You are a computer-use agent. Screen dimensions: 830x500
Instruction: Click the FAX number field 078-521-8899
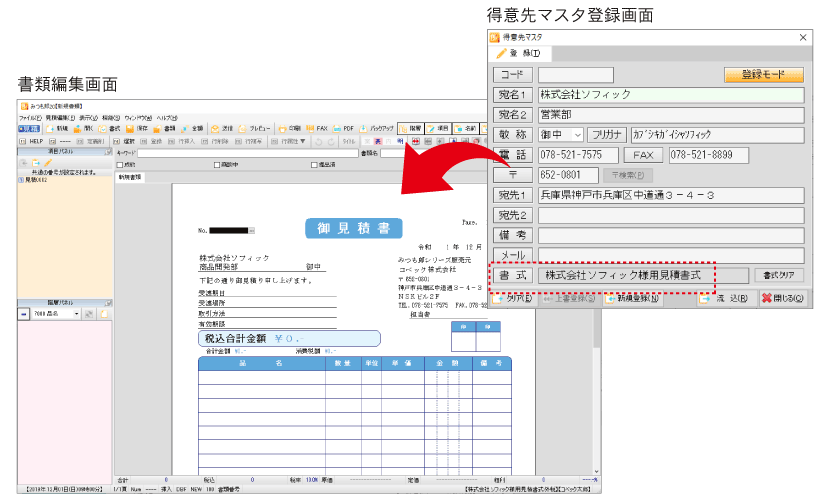click(x=708, y=155)
